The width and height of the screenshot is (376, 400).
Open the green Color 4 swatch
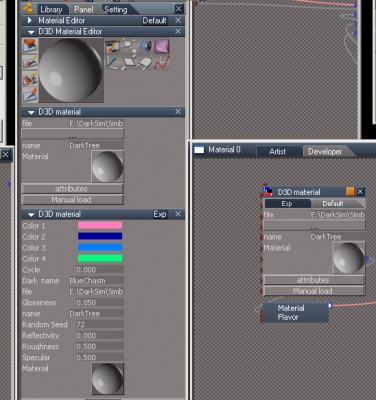pyautogui.click(x=100, y=258)
